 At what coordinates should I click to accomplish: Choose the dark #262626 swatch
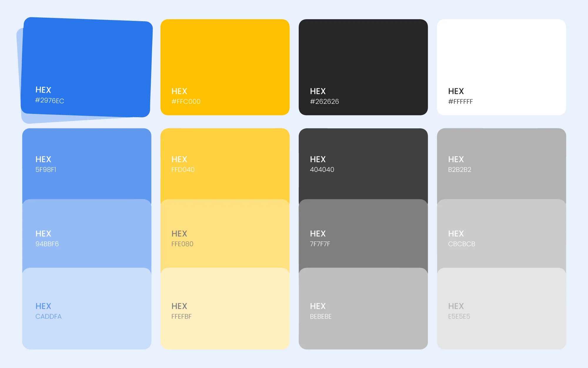(363, 67)
